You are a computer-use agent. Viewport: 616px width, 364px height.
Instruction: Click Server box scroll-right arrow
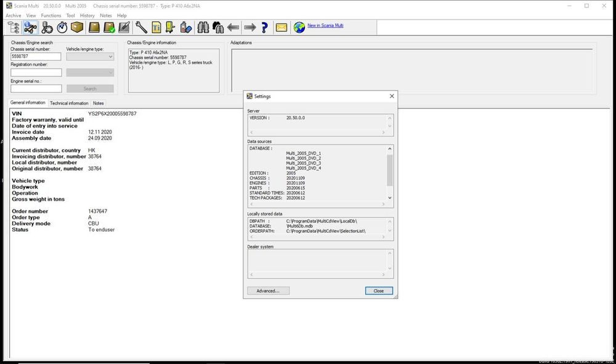(383, 132)
